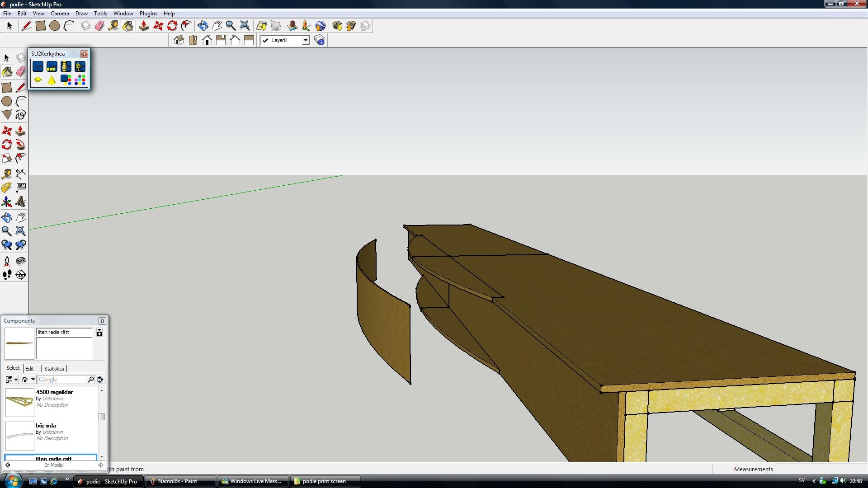The width and height of the screenshot is (868, 488).
Task: Select the Offset tool in top toolbar
Action: click(186, 26)
